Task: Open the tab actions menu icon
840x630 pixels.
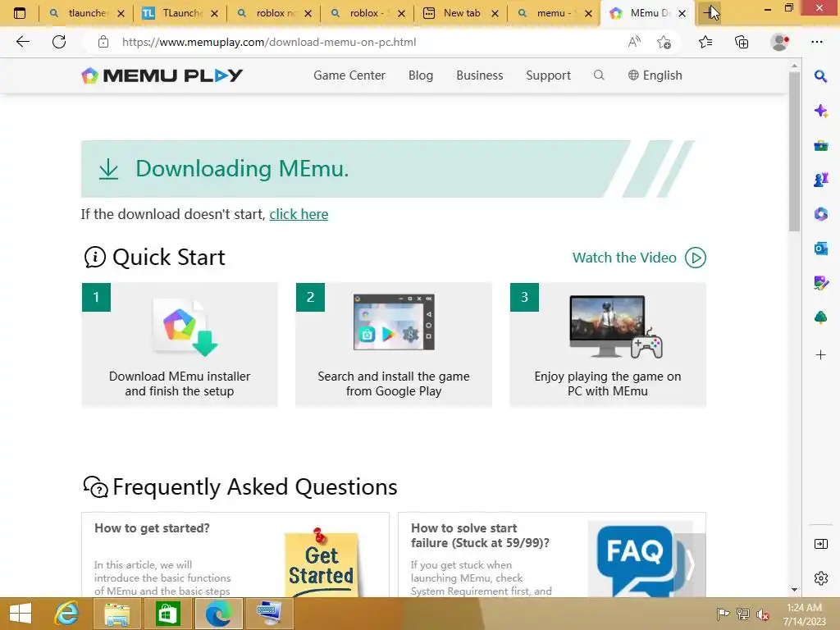Action: (20, 13)
